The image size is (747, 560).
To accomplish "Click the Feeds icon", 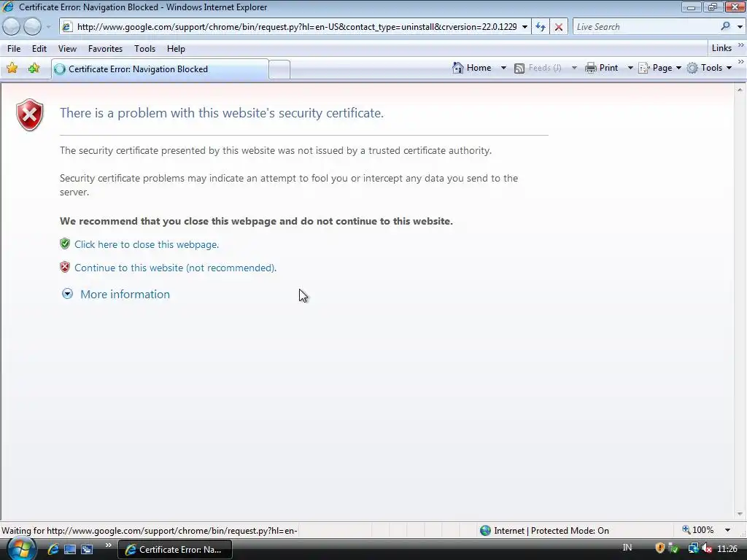I will pyautogui.click(x=519, y=68).
